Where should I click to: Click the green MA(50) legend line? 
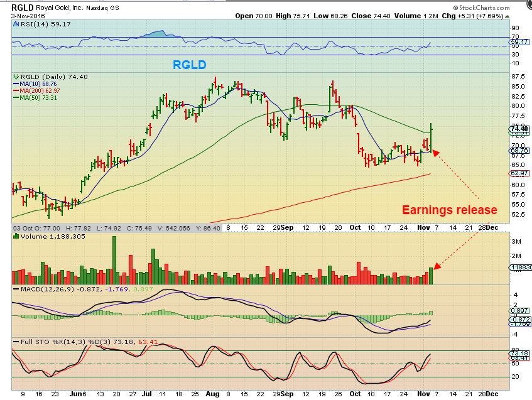(x=16, y=98)
